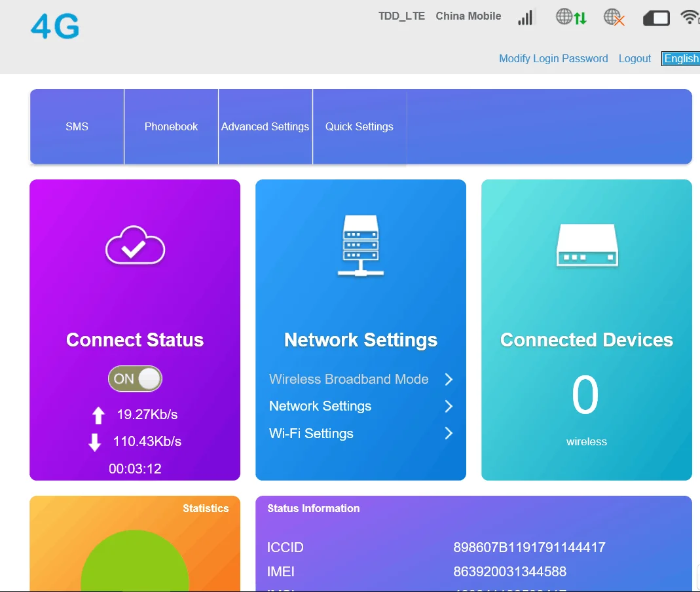Turn off the Connect Status ON switch
Viewport: 700px width, 592px height.
coord(135,379)
